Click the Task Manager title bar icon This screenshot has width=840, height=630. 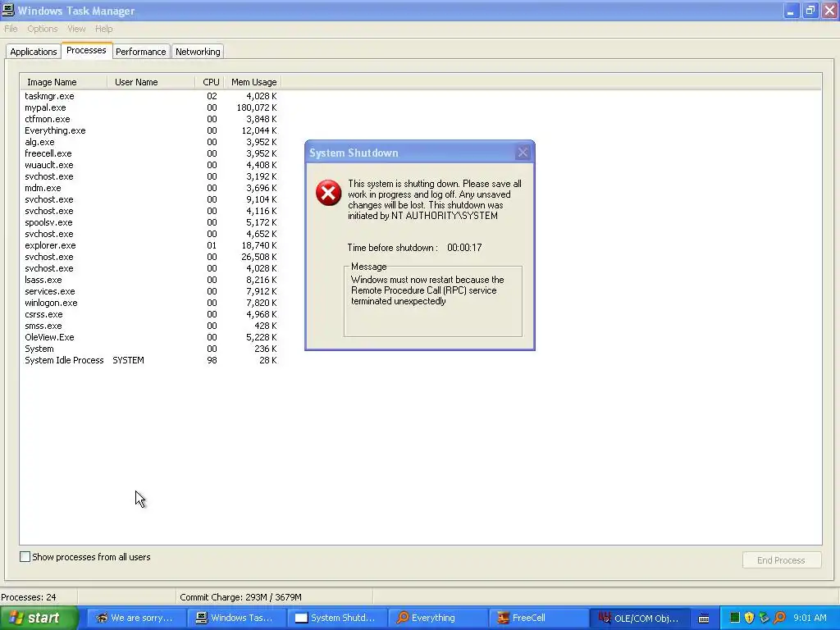pos(8,10)
